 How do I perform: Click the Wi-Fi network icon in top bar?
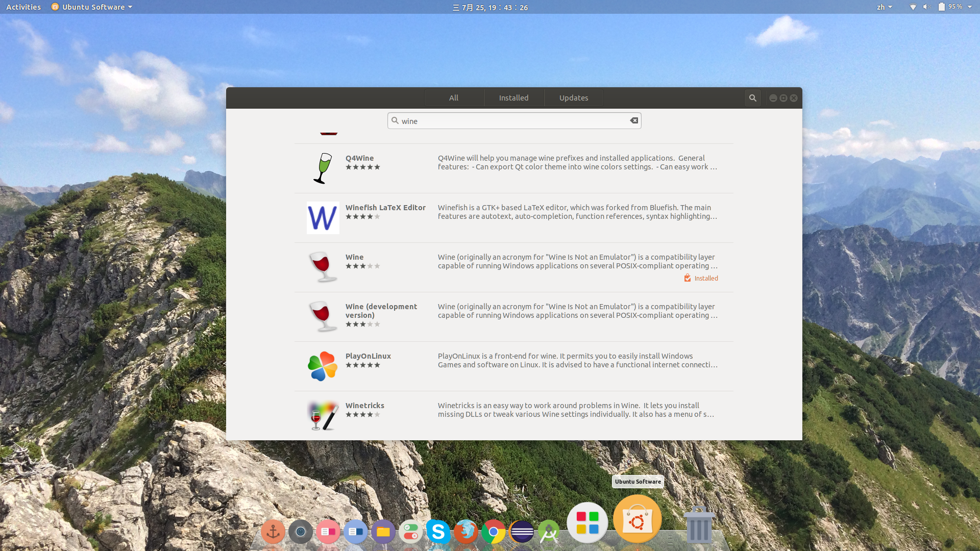click(x=913, y=7)
